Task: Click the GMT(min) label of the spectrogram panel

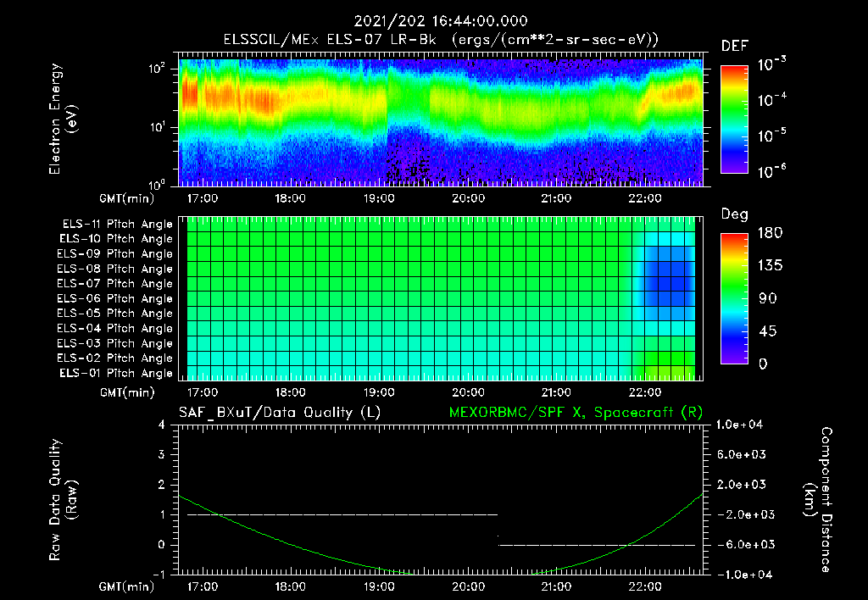Action: point(127,198)
